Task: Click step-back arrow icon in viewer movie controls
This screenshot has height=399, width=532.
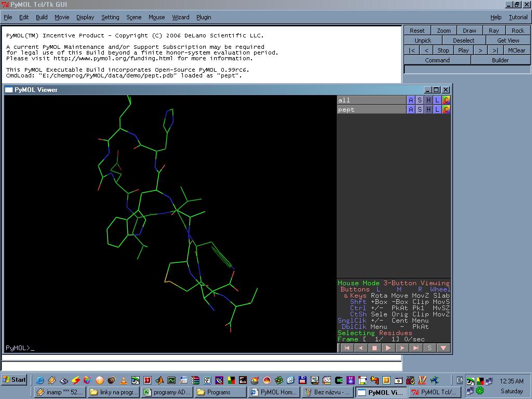Action: click(x=361, y=348)
